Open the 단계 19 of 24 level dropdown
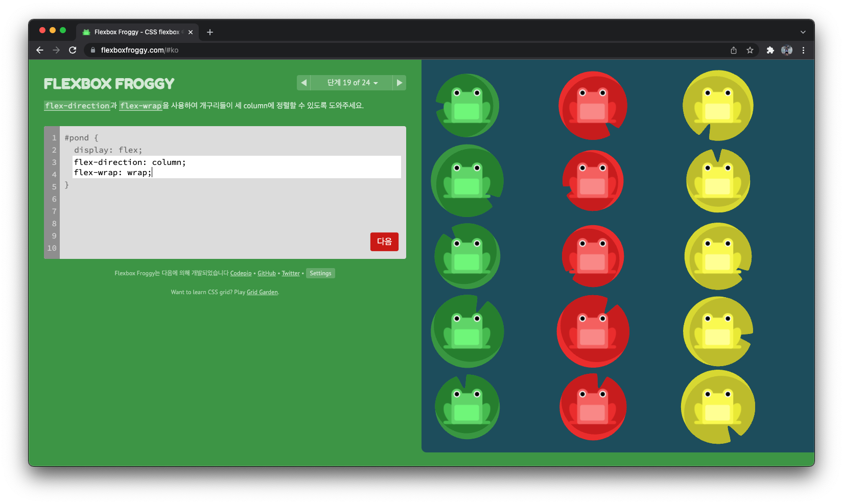The image size is (843, 504). pyautogui.click(x=352, y=83)
